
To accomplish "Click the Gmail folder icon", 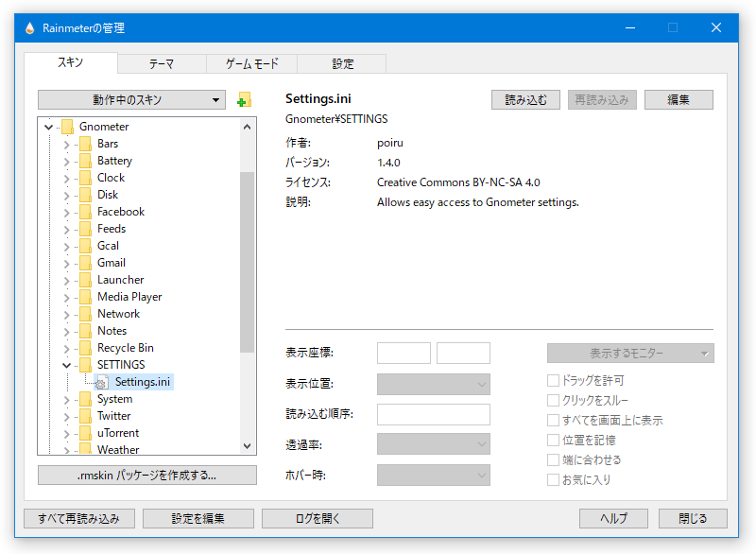I will point(85,263).
